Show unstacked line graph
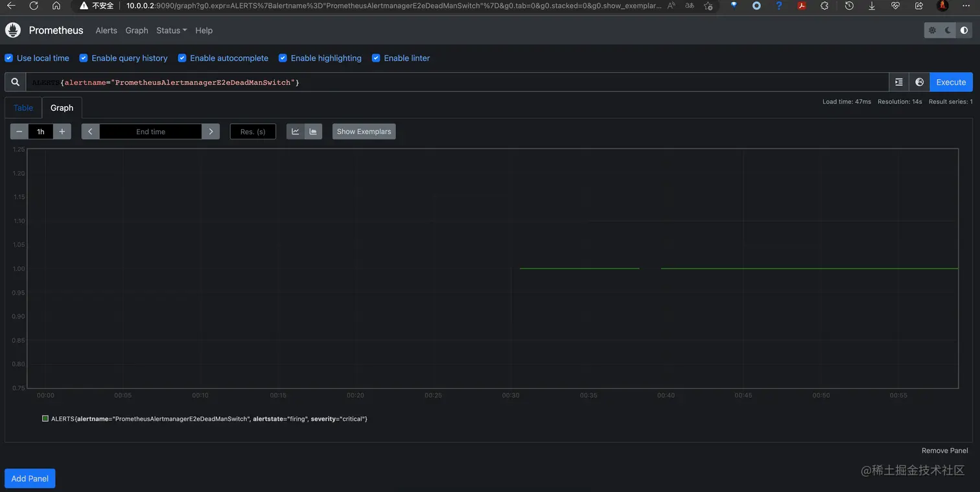The image size is (980, 492). 296,132
